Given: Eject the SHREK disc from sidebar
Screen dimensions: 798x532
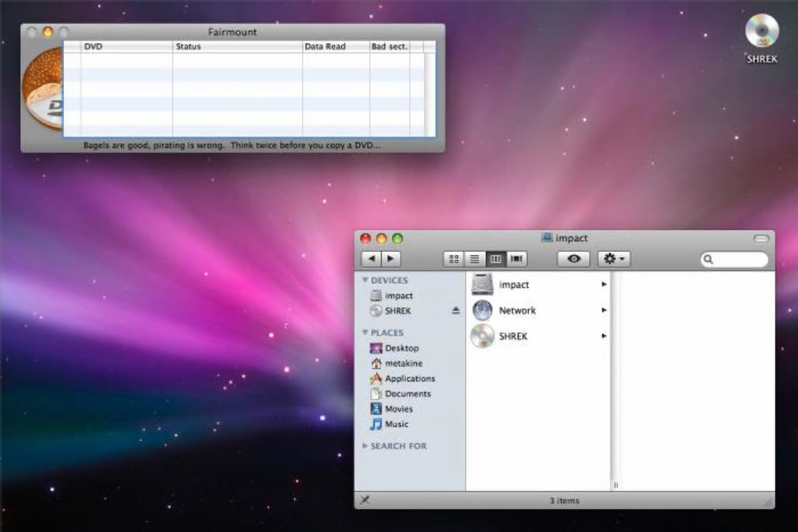Looking at the screenshot, I should 455,311.
